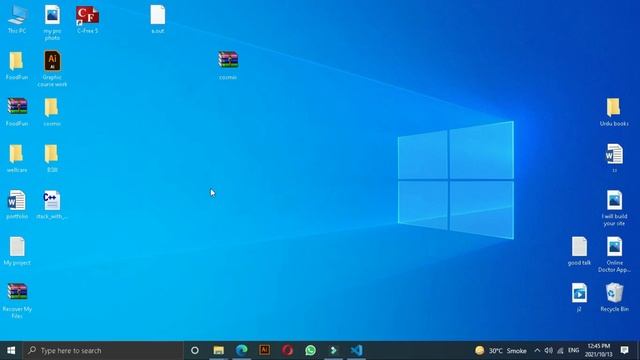640x360 pixels.
Task: Launch Microsoft Edge from the taskbar
Action: 242,350
